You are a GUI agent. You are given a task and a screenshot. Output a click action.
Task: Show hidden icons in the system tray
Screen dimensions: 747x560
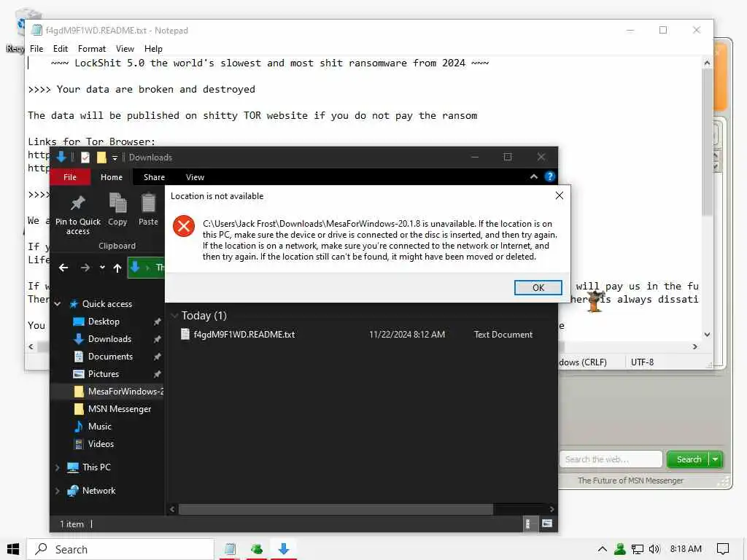[602, 549]
